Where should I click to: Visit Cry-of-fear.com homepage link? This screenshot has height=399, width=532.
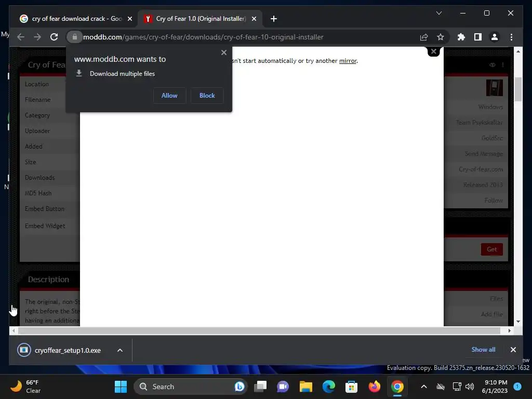481,169
